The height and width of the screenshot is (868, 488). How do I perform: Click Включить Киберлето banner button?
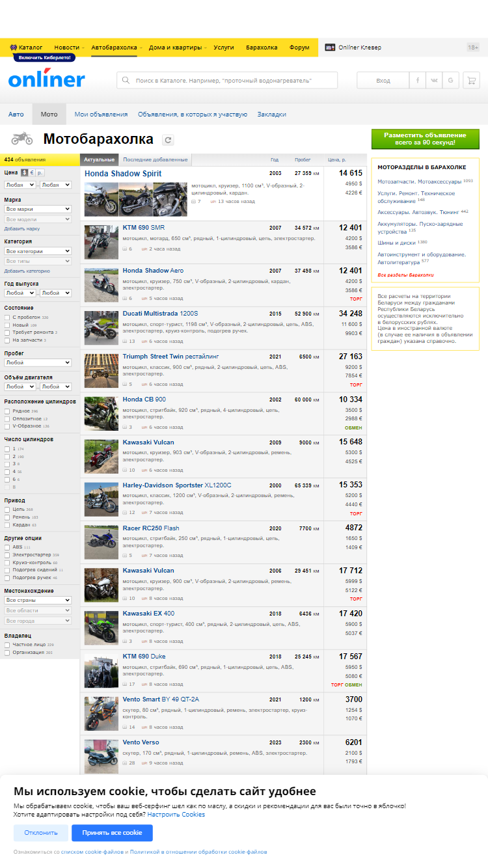44,57
